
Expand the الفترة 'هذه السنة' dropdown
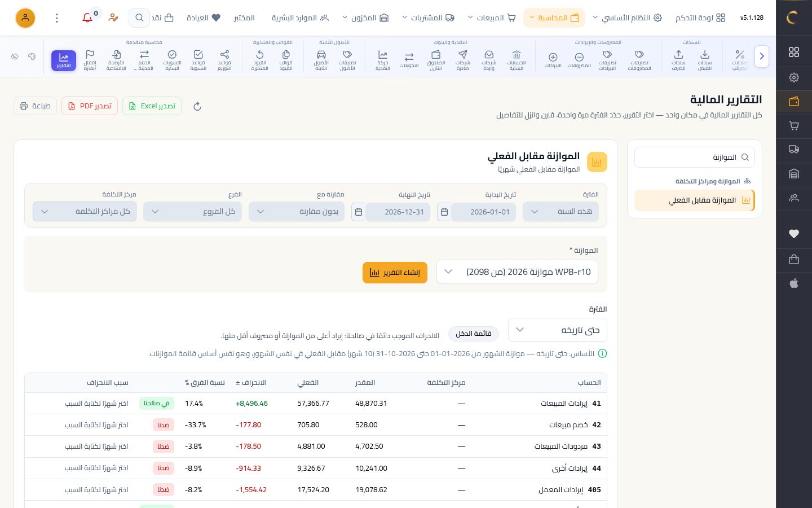561,212
